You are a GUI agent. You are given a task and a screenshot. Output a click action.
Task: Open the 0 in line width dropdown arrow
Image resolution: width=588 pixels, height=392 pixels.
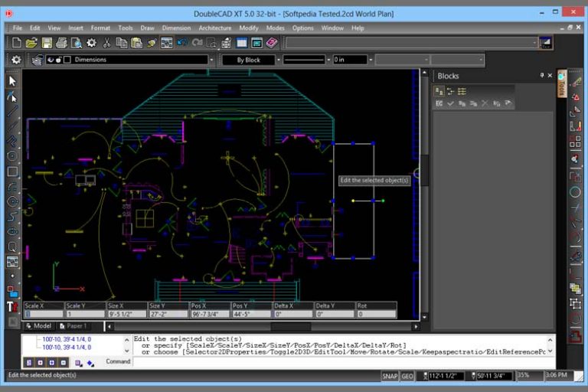coord(371,60)
